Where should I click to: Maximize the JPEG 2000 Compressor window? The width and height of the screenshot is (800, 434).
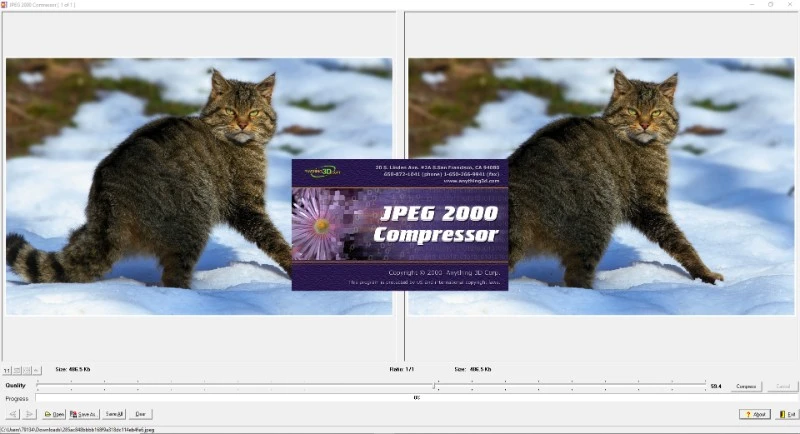tap(770, 5)
